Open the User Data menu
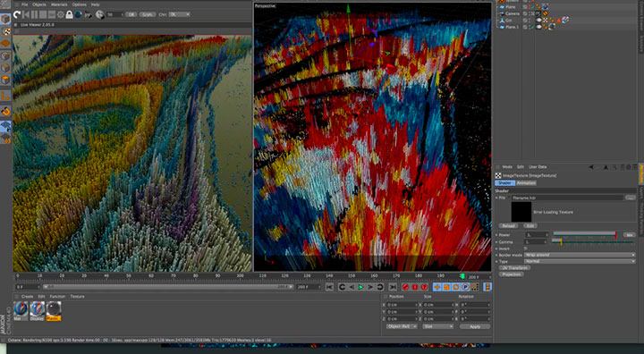 pos(538,167)
